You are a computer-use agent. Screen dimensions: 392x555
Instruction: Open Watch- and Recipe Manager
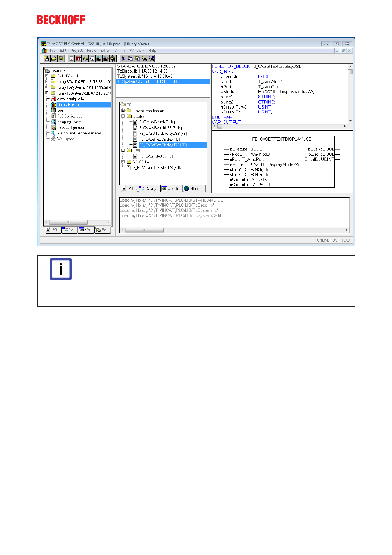click(x=79, y=133)
